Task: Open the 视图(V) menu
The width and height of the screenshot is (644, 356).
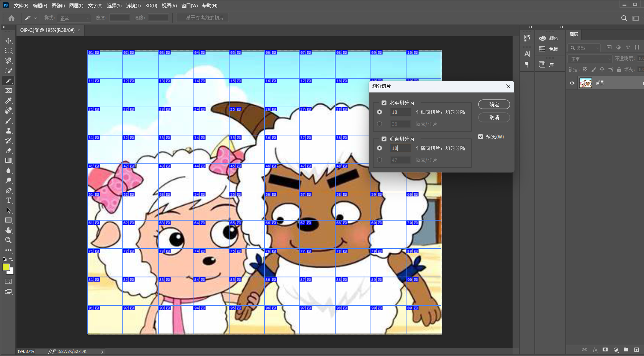Action: click(169, 6)
